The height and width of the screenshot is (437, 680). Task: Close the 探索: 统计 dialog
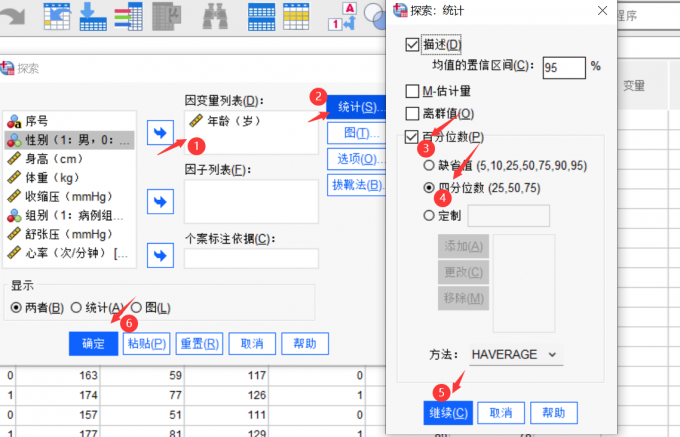tap(602, 10)
